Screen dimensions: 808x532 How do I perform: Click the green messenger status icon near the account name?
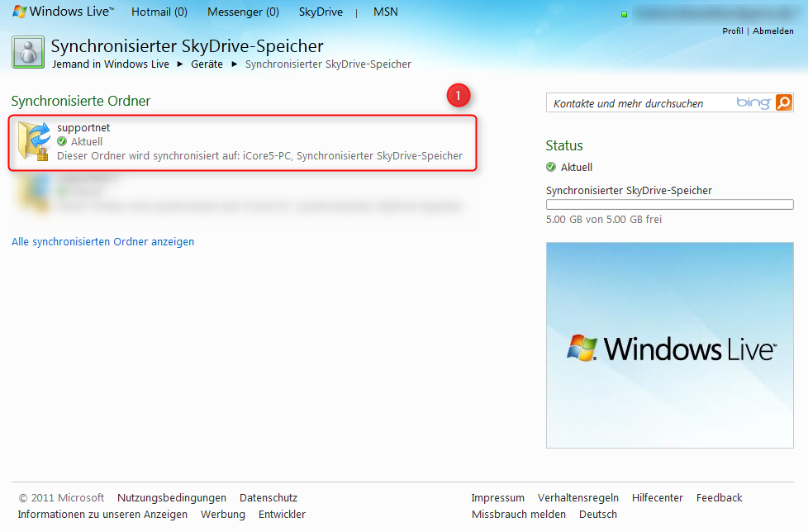(x=624, y=14)
